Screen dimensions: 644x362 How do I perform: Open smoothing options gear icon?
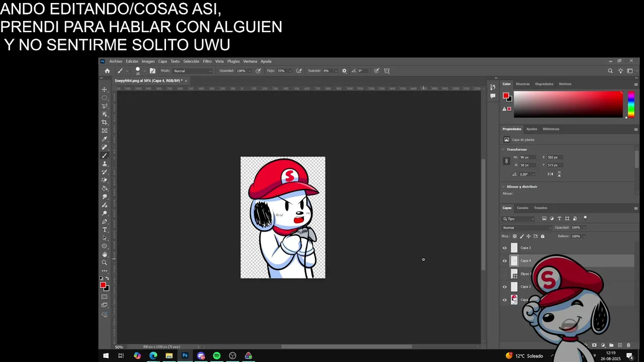[x=344, y=71]
